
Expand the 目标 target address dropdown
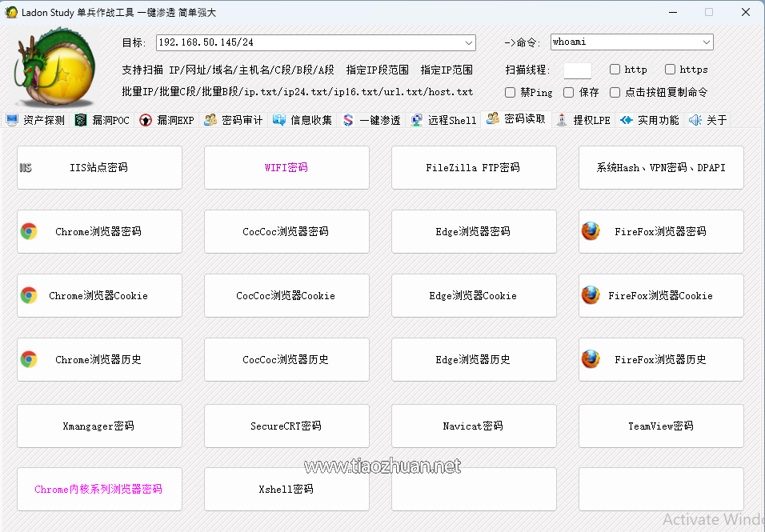[x=469, y=42]
